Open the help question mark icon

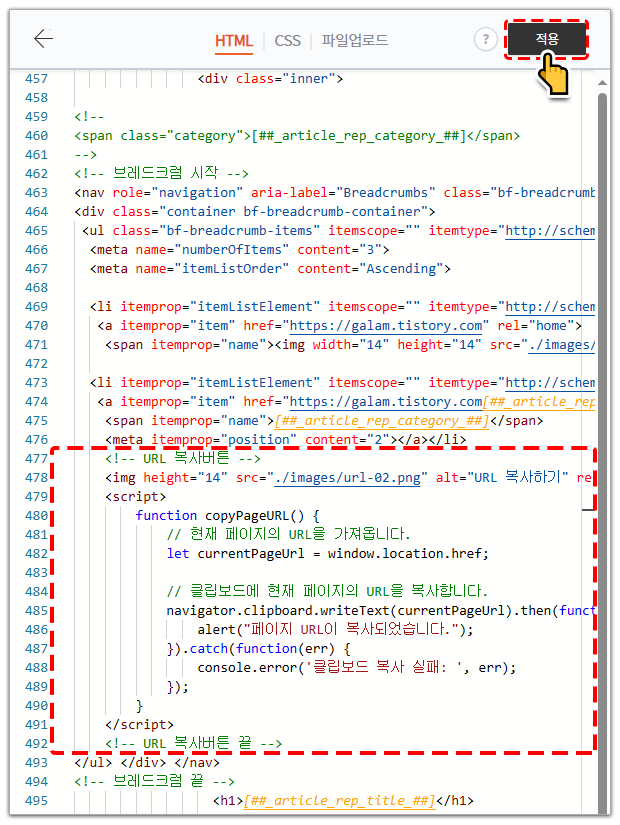(485, 39)
